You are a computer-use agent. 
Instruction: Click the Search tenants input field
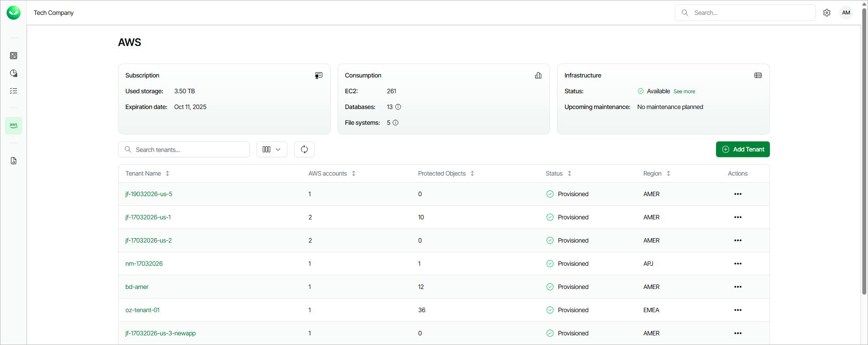click(188, 149)
